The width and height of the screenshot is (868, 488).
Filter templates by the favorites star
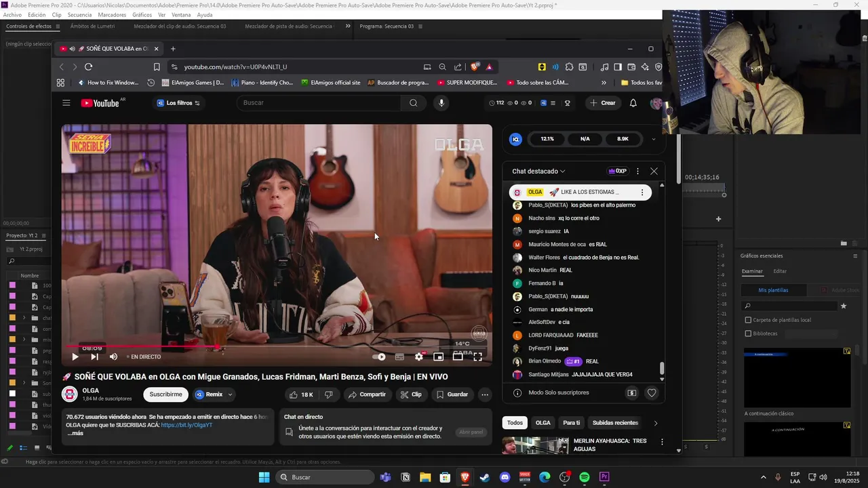coord(844,306)
